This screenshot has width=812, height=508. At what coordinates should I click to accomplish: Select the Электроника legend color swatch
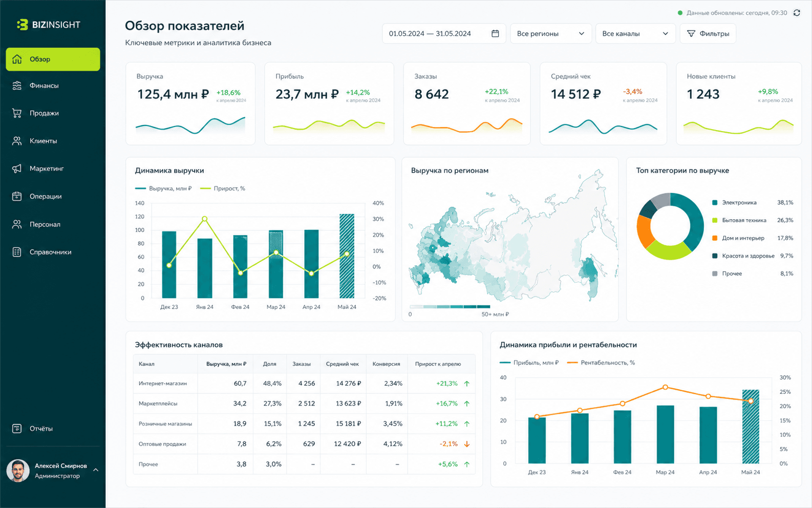point(715,203)
